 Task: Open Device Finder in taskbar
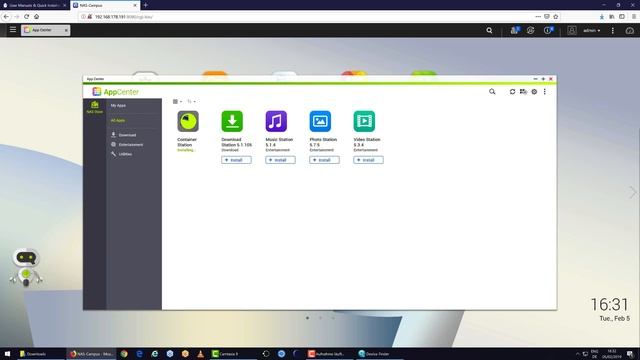point(380,354)
